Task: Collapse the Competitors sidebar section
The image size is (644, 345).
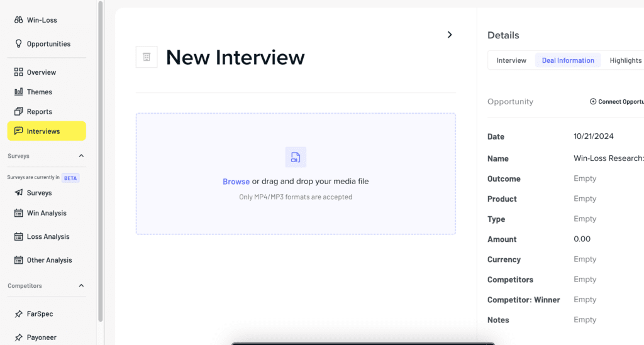Action: tap(81, 286)
